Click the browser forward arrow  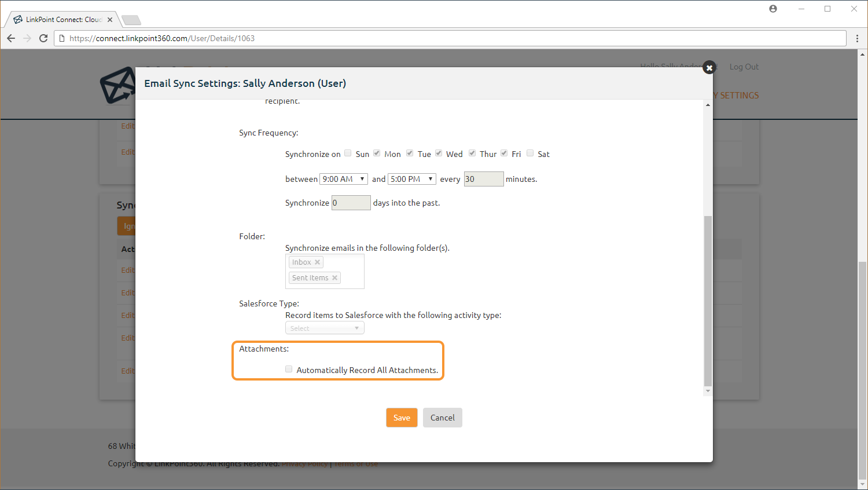(x=27, y=38)
